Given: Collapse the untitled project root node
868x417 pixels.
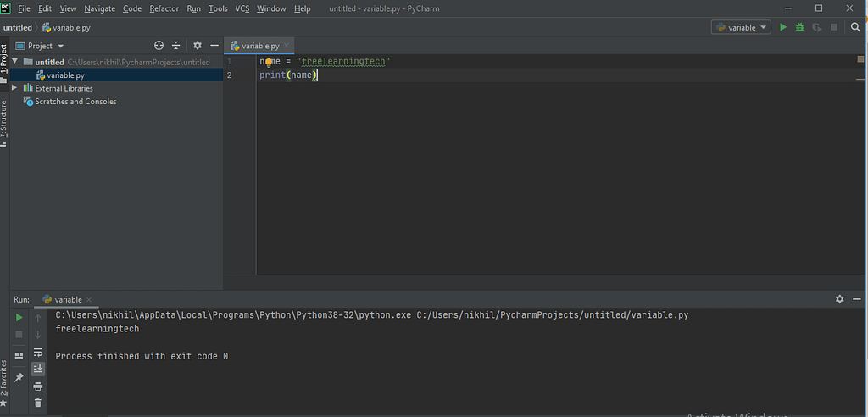Looking at the screenshot, I should pos(15,62).
